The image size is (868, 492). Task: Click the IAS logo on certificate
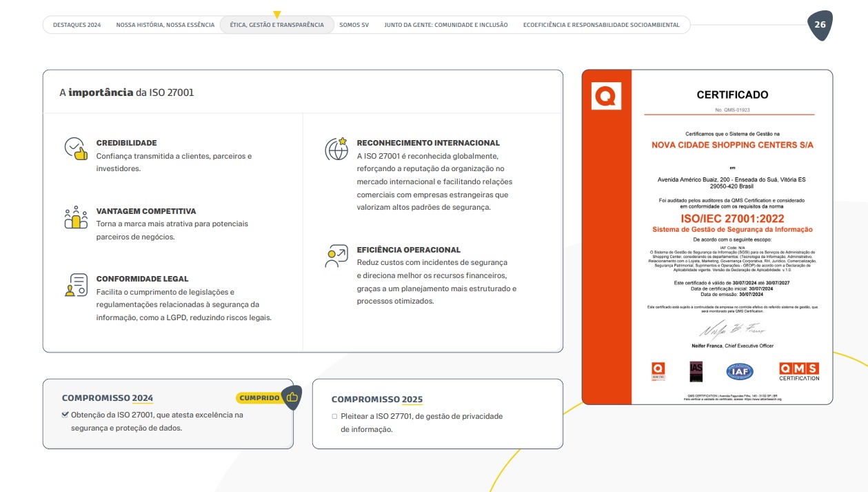pos(696,371)
